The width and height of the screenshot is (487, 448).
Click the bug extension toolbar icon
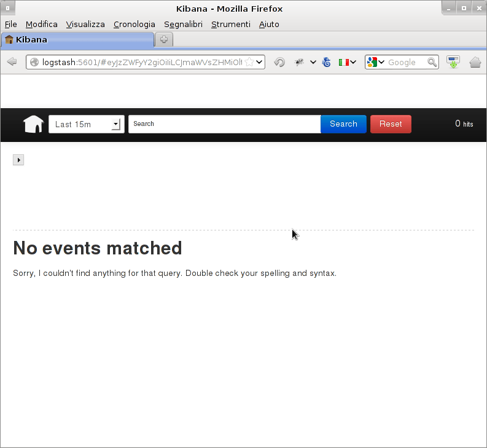point(300,62)
